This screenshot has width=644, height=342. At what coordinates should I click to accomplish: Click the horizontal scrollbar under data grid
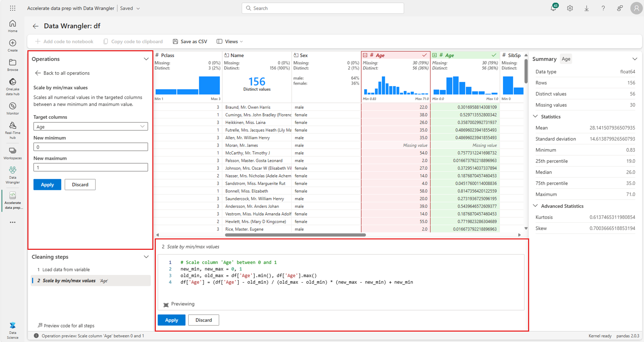[295, 235]
